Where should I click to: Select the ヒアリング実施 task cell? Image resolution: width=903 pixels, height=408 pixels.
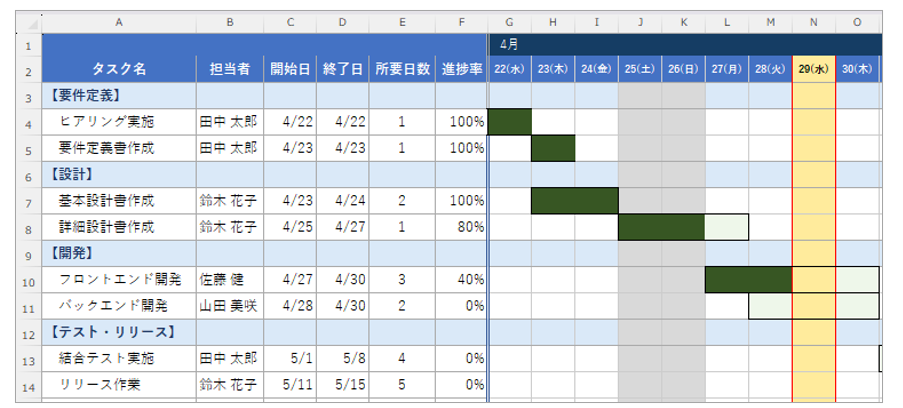(x=119, y=122)
